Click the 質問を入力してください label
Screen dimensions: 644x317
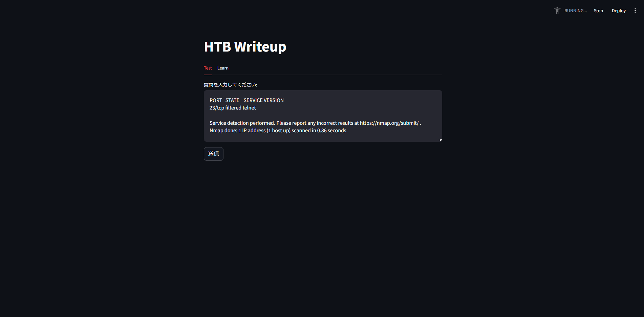[x=231, y=85]
